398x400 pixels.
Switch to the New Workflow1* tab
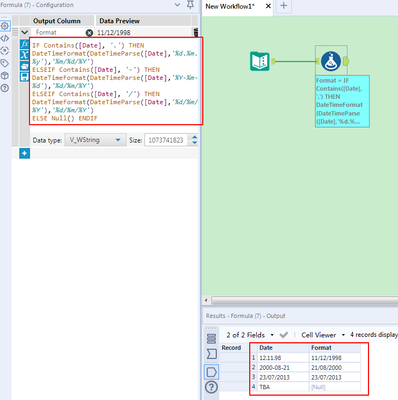click(x=230, y=6)
